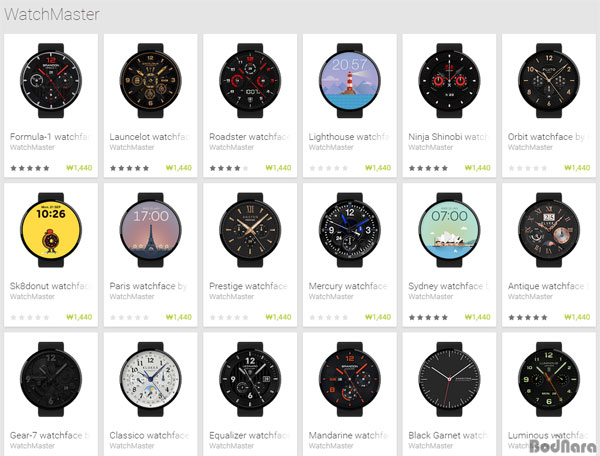The image size is (600, 456).
Task: Open the Paris watchface with the Eiffel Tower
Action: (150, 230)
